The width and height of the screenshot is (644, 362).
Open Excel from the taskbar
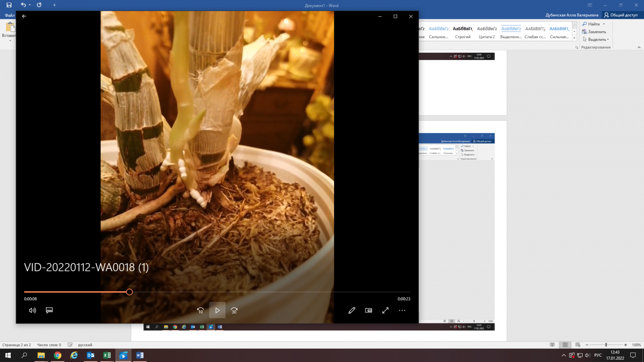tap(107, 355)
